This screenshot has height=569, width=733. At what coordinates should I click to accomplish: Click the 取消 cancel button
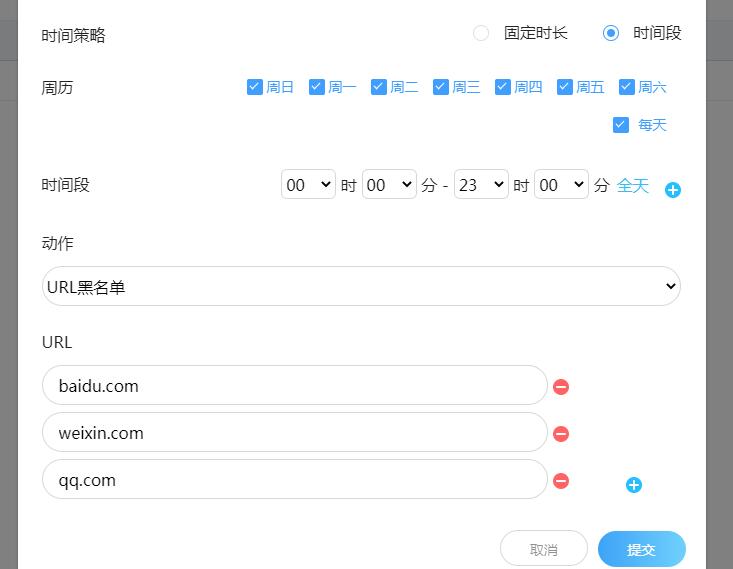click(x=544, y=548)
